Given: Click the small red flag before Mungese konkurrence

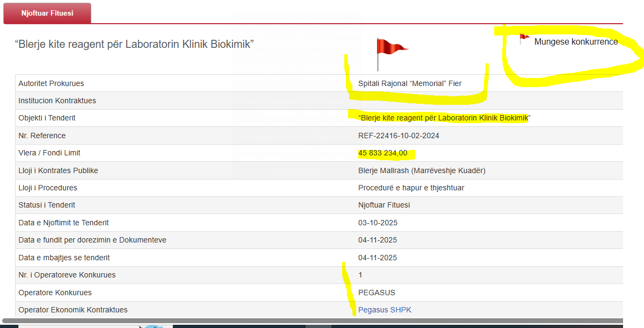Looking at the screenshot, I should pos(524,38).
